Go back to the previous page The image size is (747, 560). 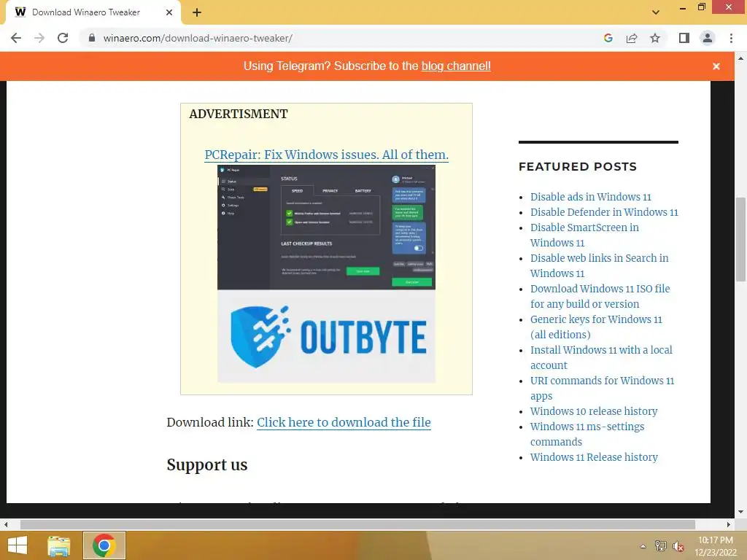[16, 38]
